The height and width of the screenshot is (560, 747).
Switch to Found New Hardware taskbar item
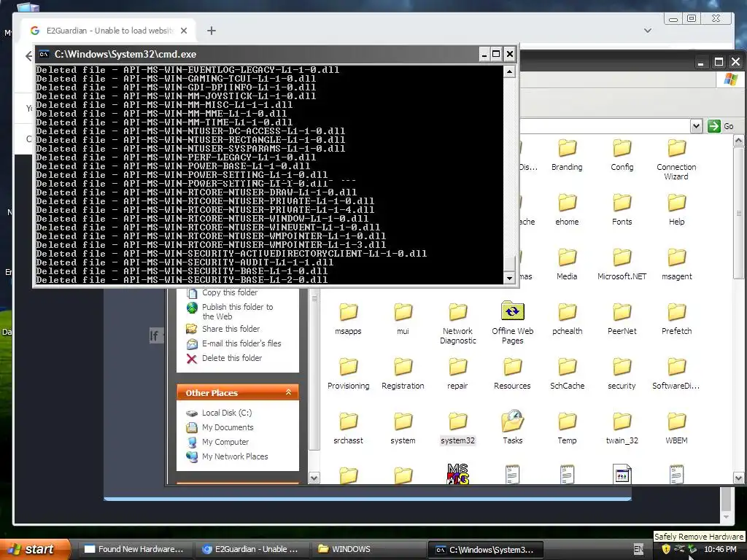point(134,549)
